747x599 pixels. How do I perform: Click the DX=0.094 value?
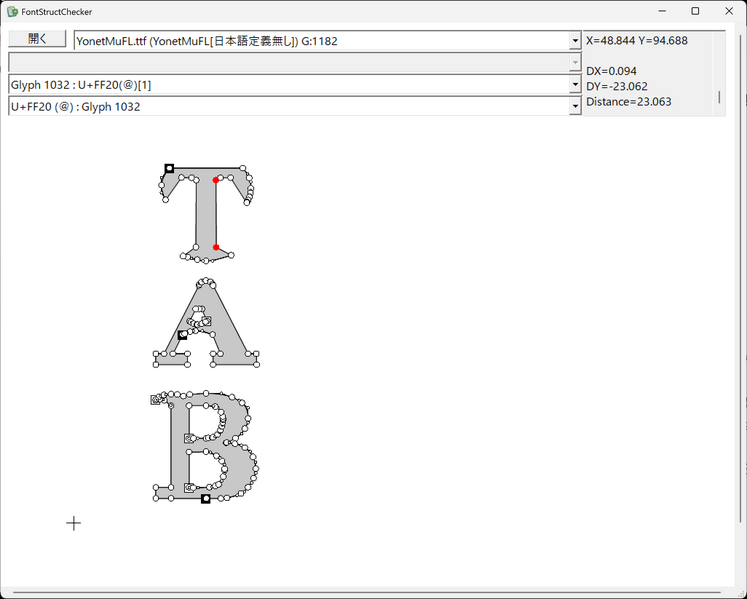pyautogui.click(x=611, y=71)
